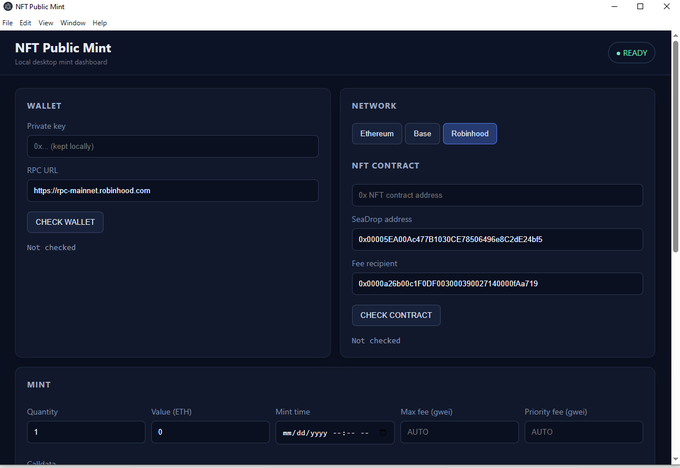
Task: Click the READY status badge
Action: pyautogui.click(x=631, y=53)
